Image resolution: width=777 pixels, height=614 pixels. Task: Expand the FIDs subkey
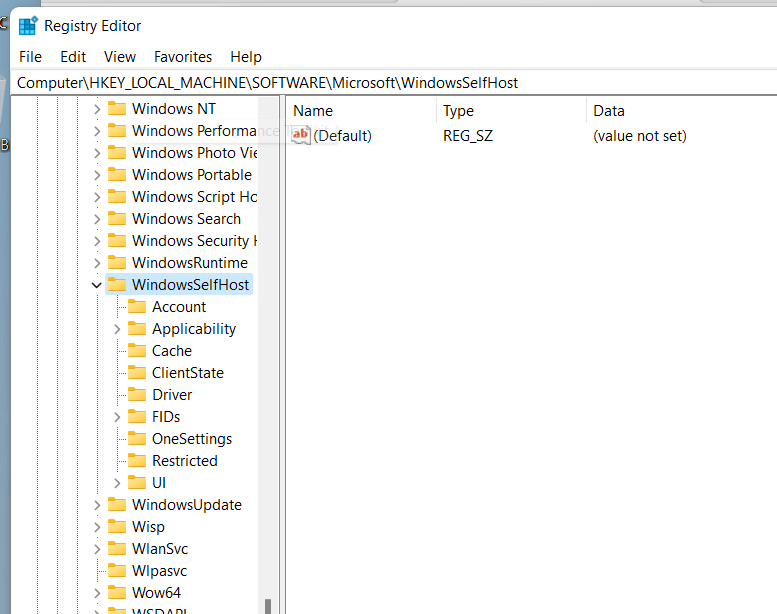(x=117, y=417)
